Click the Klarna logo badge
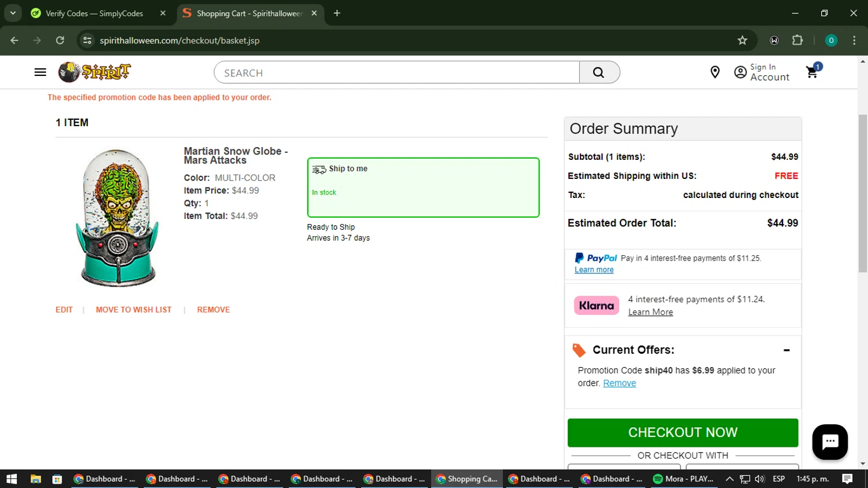The width and height of the screenshot is (868, 488). 597,306
